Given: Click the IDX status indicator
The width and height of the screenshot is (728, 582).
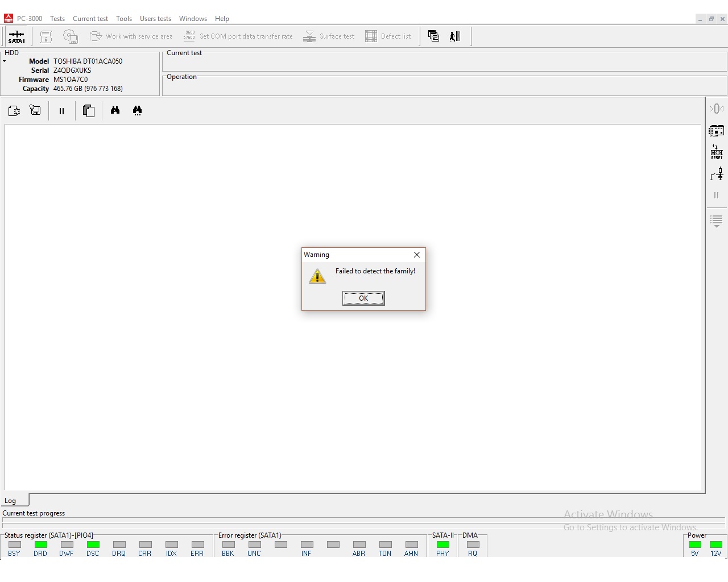Looking at the screenshot, I should coord(171,548).
